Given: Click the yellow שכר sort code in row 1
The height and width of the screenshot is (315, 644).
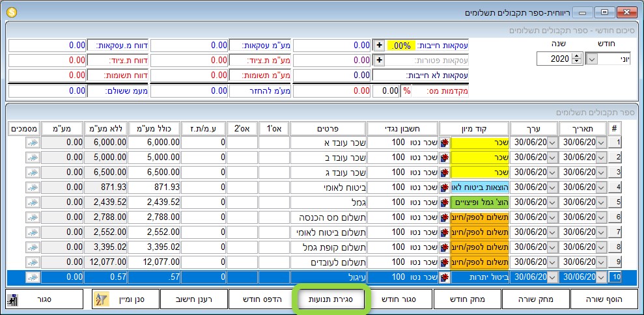Looking at the screenshot, I should click(x=480, y=143).
